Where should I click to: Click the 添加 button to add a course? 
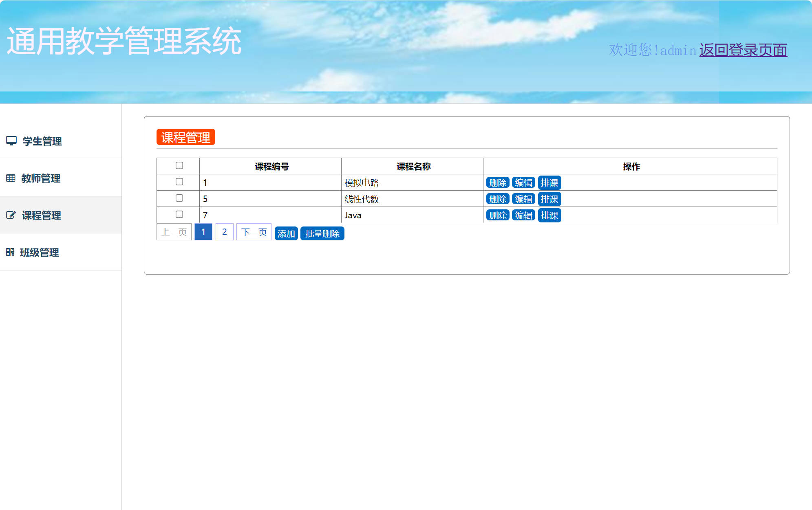tap(286, 233)
